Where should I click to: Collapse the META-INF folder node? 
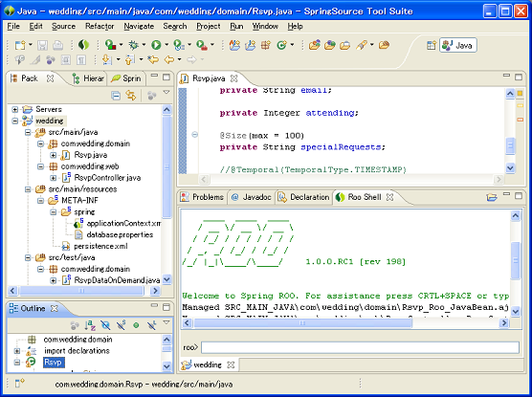[40, 201]
